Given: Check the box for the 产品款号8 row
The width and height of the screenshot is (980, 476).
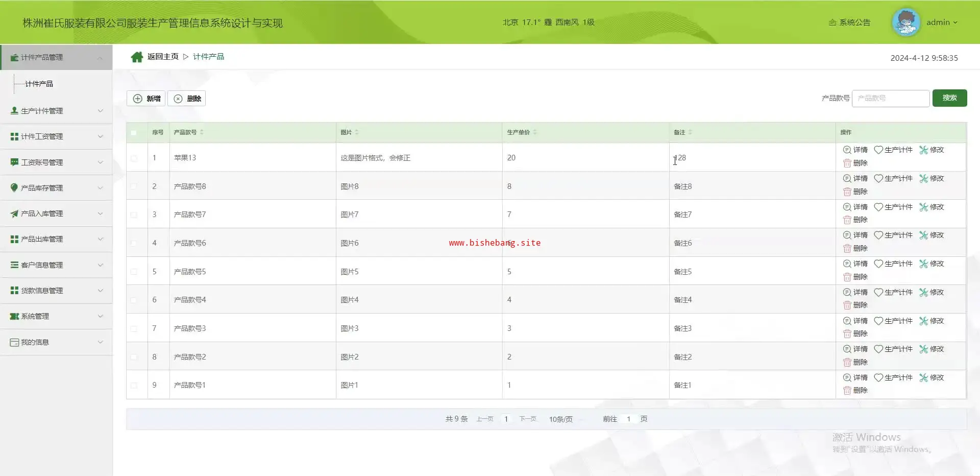Looking at the screenshot, I should pyautogui.click(x=134, y=186).
